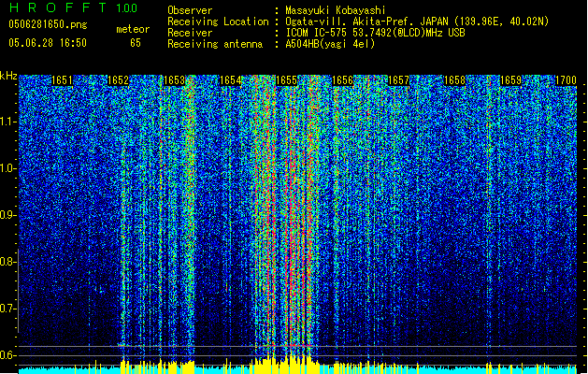This screenshot has height=374, width=588.
Task: Click the meteor count value 65
Action: pyautogui.click(x=136, y=43)
